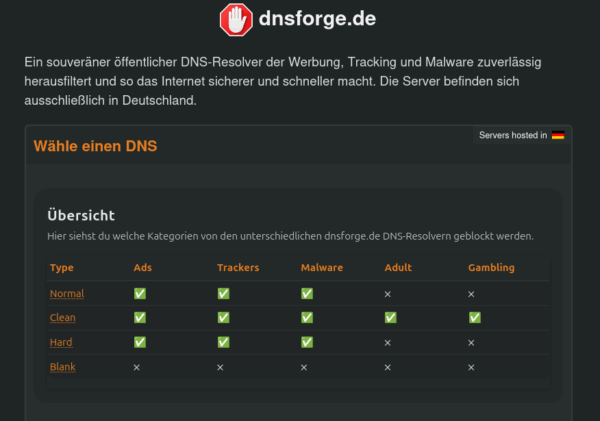Open the Blank resolver link
Viewport: 600px width, 421px height.
(x=63, y=367)
